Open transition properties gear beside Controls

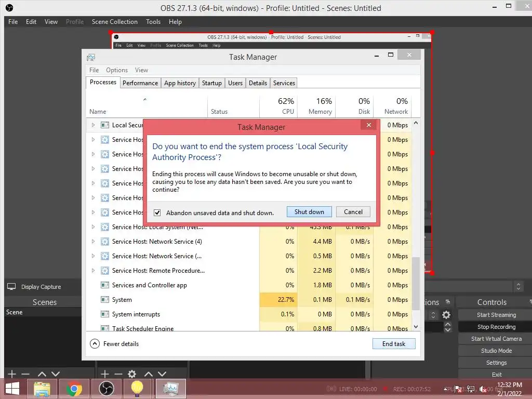click(x=446, y=315)
